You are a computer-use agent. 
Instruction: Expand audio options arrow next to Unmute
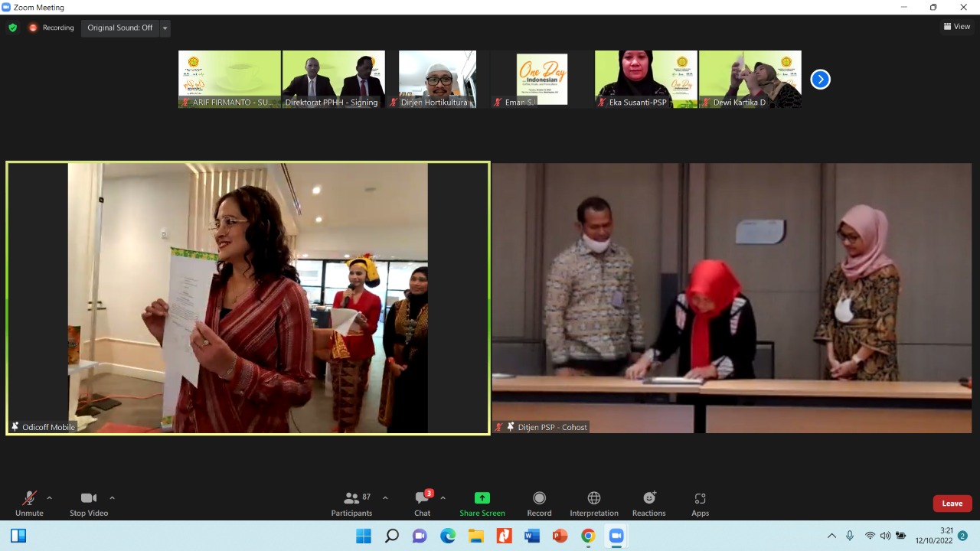(50, 497)
